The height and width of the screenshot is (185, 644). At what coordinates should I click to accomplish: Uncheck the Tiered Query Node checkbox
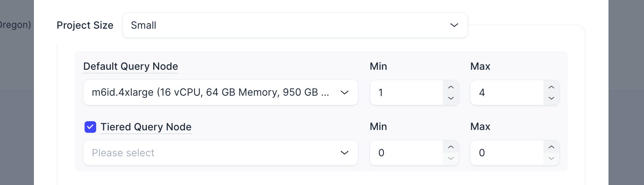pyautogui.click(x=90, y=127)
